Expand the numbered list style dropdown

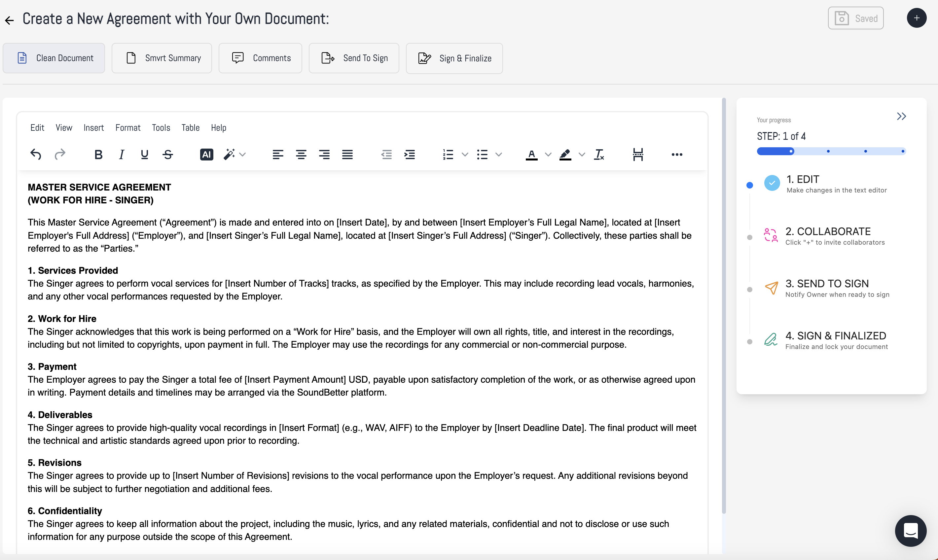(465, 154)
